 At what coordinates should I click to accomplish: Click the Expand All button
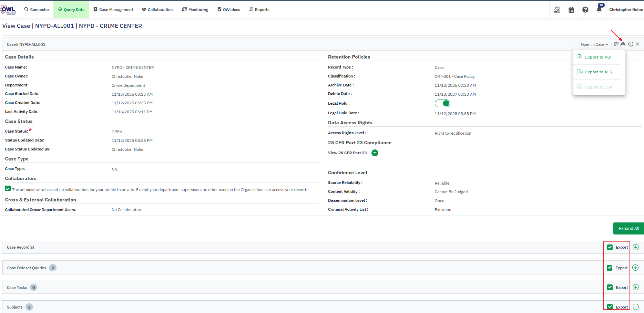point(628,228)
